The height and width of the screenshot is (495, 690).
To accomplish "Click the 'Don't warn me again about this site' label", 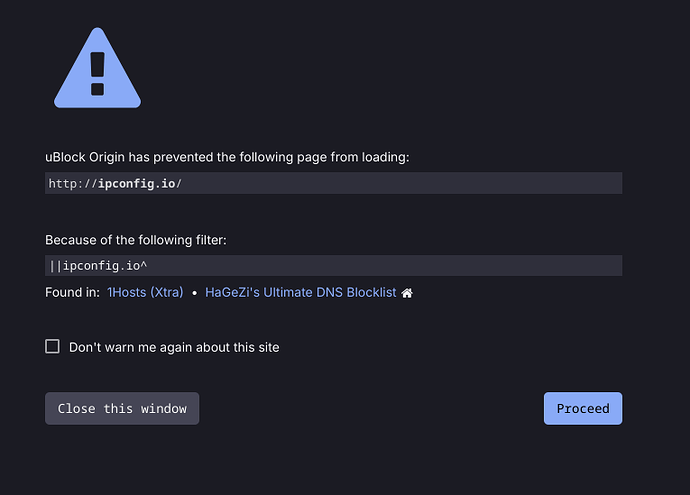I will coord(174,347).
